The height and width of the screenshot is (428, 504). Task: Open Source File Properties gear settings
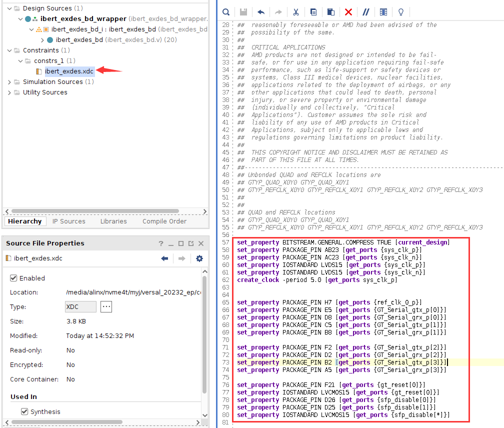point(199,258)
